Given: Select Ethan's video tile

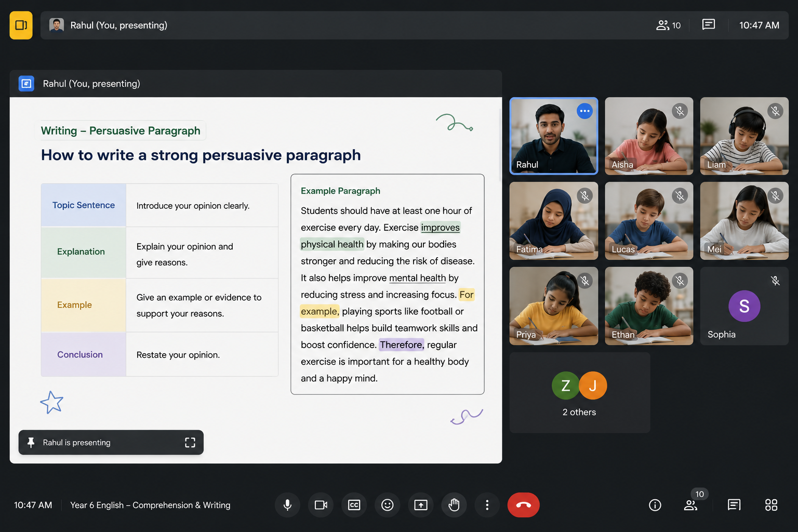Looking at the screenshot, I should [x=649, y=306].
